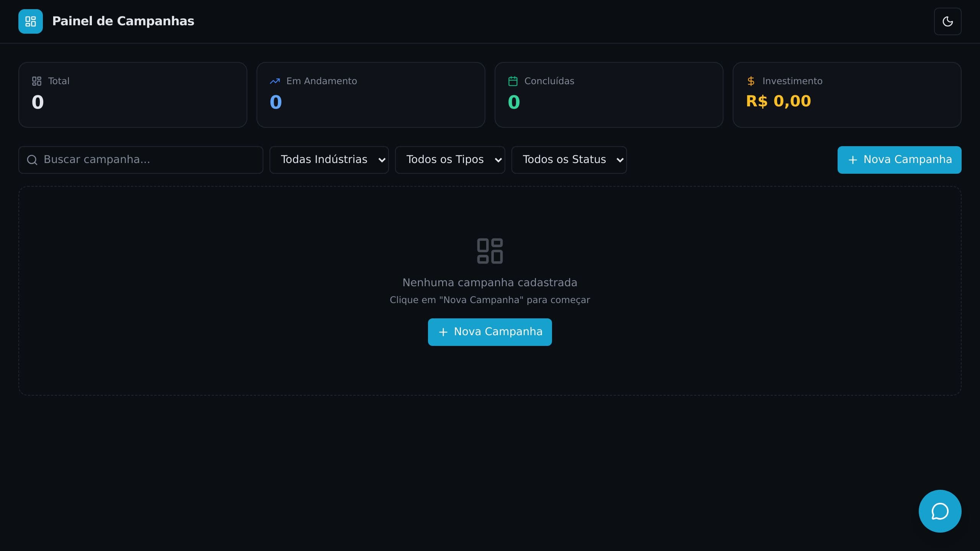Click the Total label

(59, 81)
